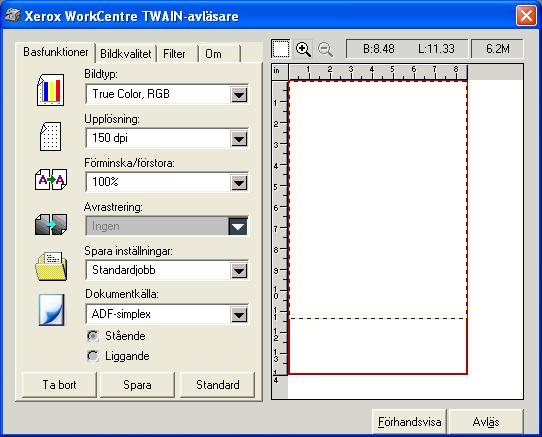The image size is (542, 437).
Task: Click the zoom in magnifier icon
Action: click(x=303, y=49)
